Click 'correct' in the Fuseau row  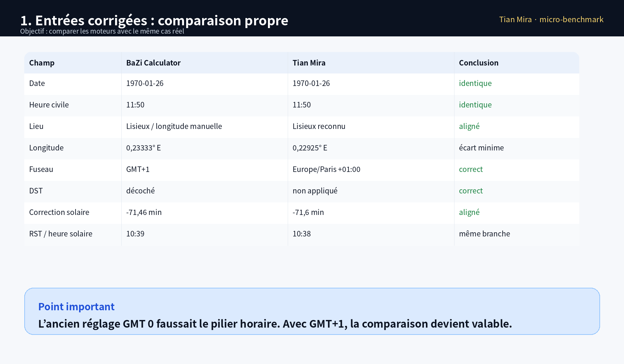(471, 169)
